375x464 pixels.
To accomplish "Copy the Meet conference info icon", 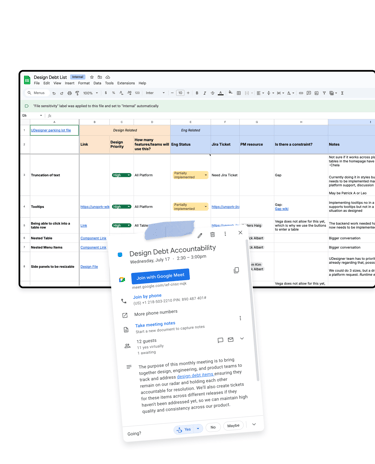I will (236, 270).
